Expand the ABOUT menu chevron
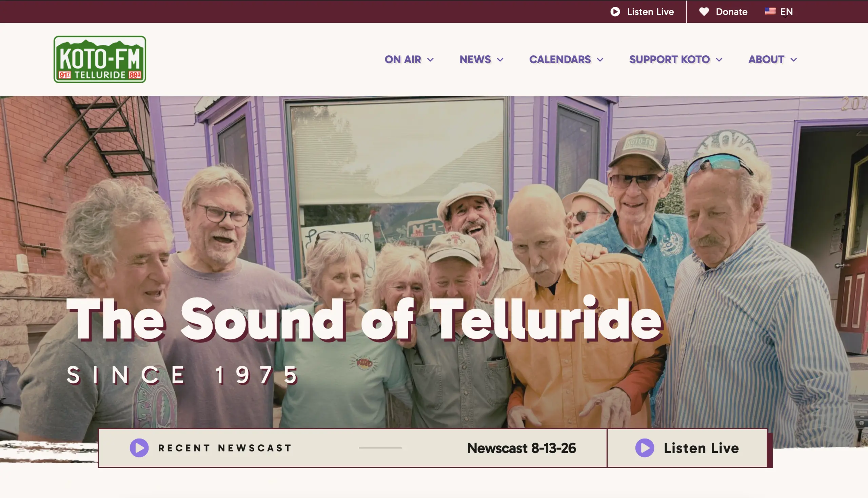Viewport: 868px width, 498px height. [793, 59]
